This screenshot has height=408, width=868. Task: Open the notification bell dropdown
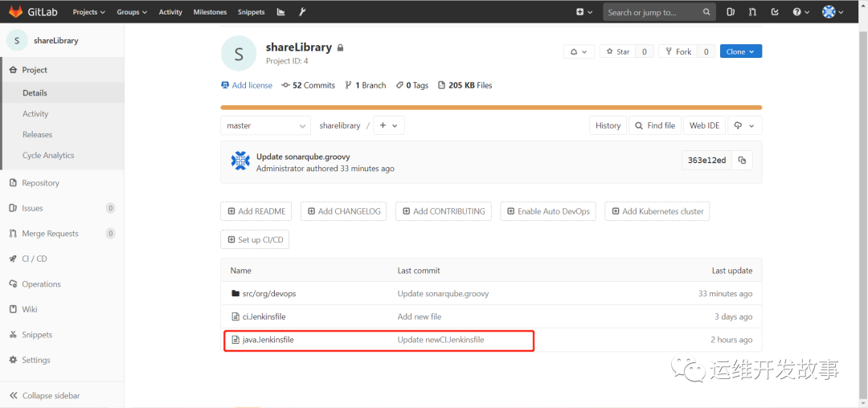579,51
